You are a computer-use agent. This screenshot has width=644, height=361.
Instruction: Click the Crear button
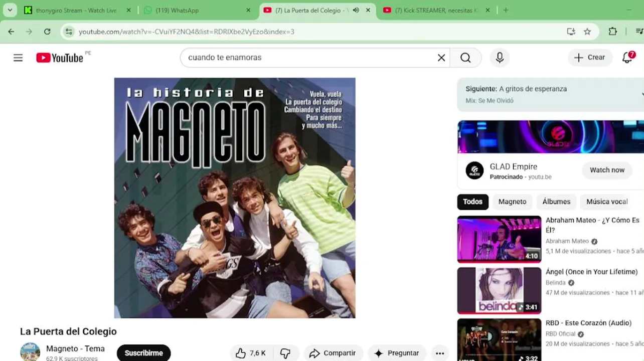(590, 58)
